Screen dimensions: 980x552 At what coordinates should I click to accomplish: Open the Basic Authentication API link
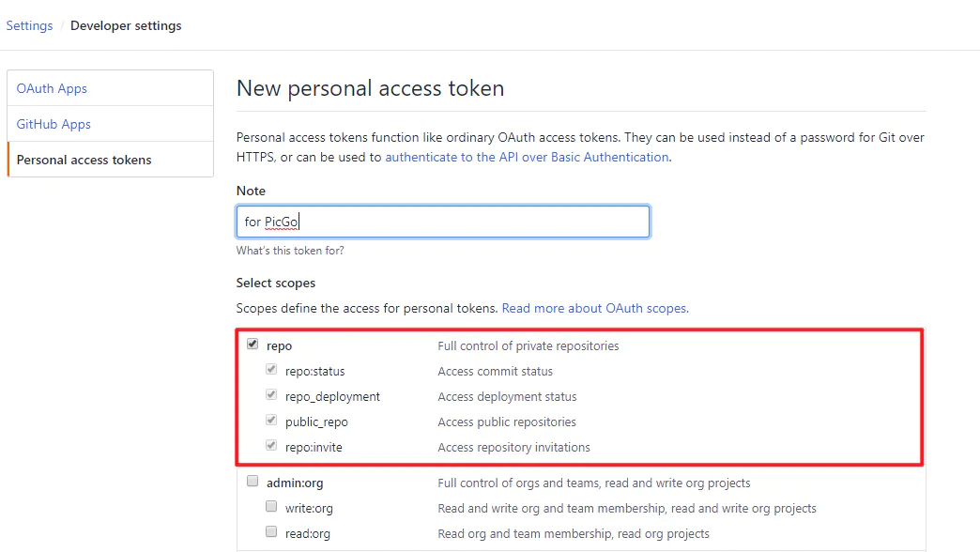coord(527,157)
